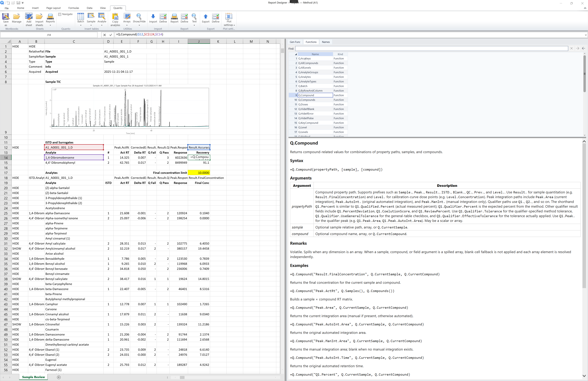The width and height of the screenshot is (588, 381).
Task: Select column C header
Action: [x=74, y=41]
